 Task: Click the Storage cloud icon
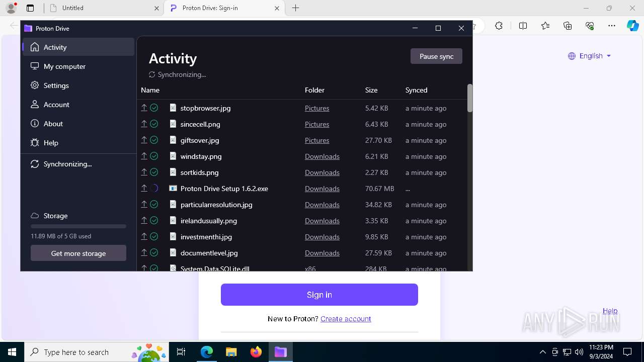[35, 216]
